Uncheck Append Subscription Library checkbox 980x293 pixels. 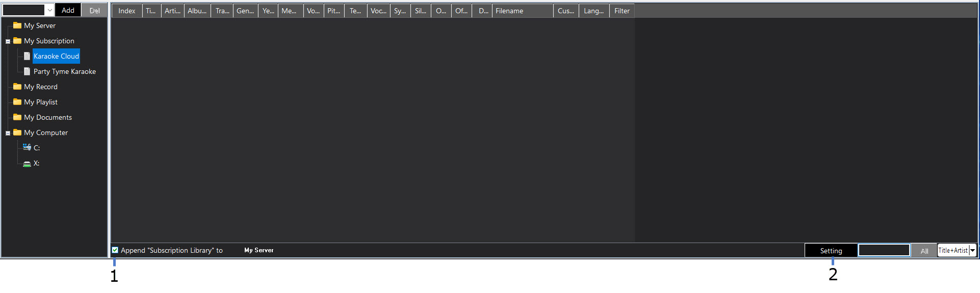(115, 250)
